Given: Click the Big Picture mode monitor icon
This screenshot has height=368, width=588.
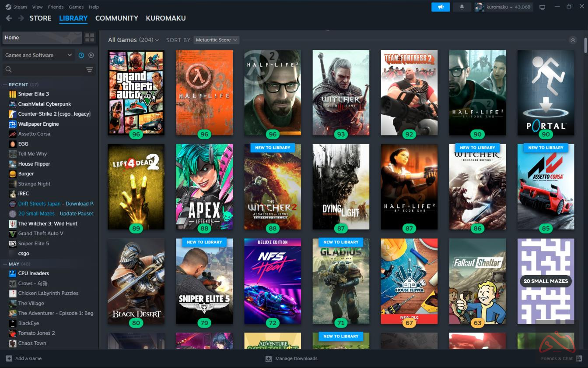Looking at the screenshot, I should [x=542, y=7].
